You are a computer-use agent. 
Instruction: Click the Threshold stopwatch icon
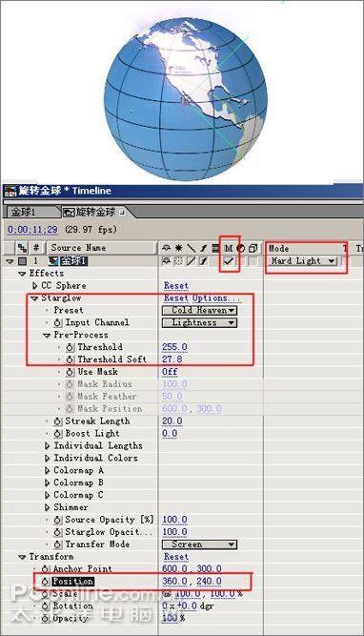71,347
